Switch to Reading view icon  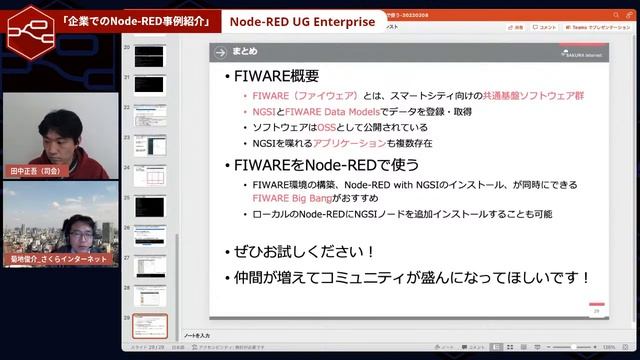click(524, 347)
